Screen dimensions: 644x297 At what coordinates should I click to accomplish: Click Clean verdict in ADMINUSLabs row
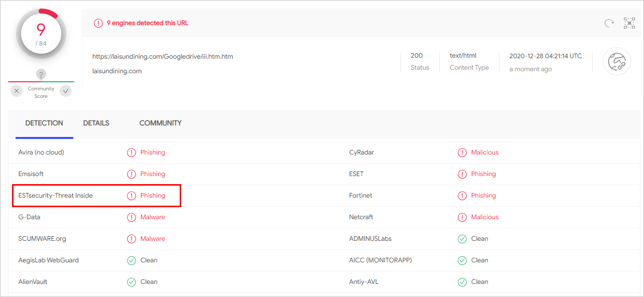pyautogui.click(x=480, y=239)
